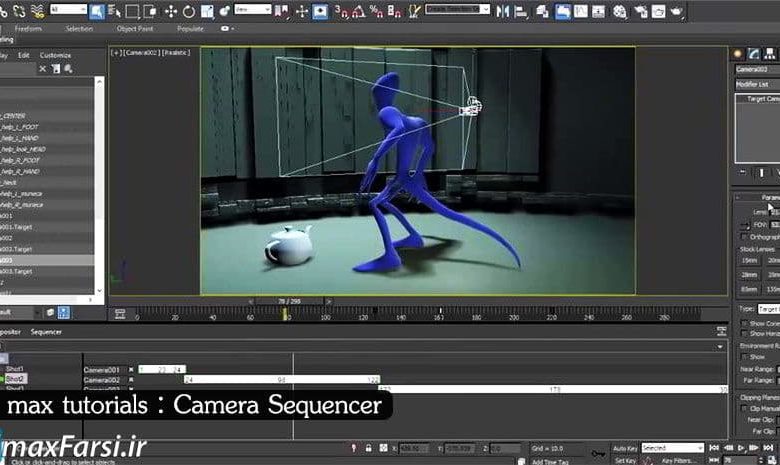780x465 pixels.
Task: Pick the Select and Scale tool
Action: 207,11
